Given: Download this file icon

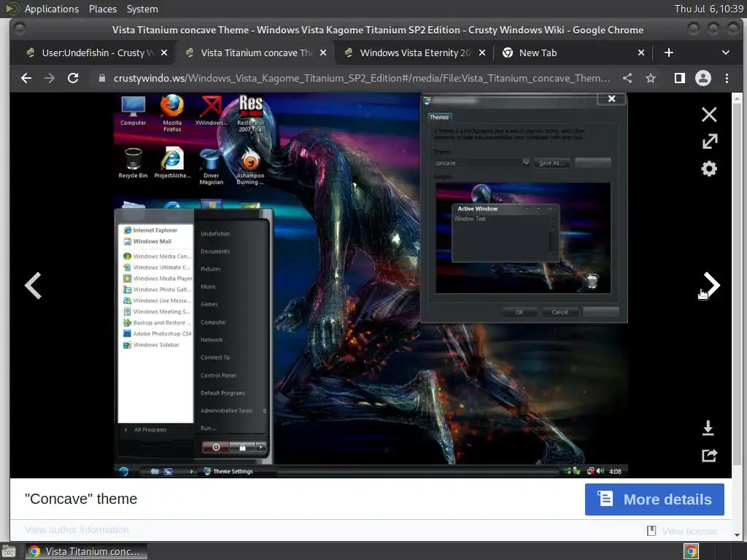Looking at the screenshot, I should coord(708,427).
